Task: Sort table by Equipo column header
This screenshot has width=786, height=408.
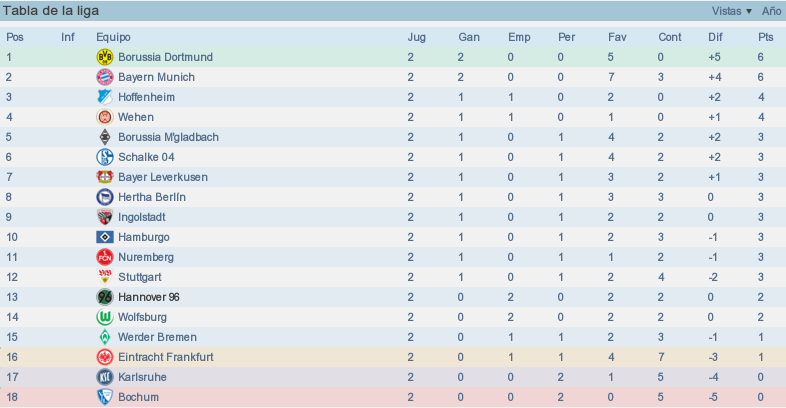Action: tap(113, 37)
